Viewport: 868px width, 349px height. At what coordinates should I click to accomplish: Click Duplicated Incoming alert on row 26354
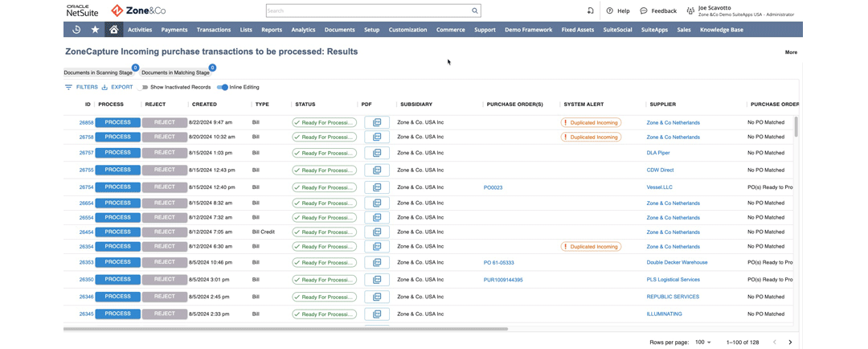click(x=591, y=247)
